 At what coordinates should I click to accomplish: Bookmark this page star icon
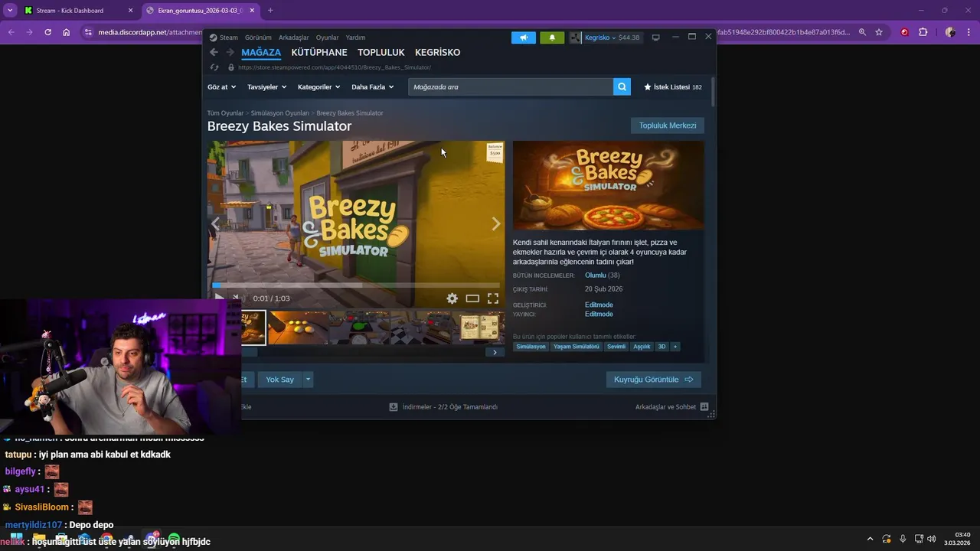(879, 32)
